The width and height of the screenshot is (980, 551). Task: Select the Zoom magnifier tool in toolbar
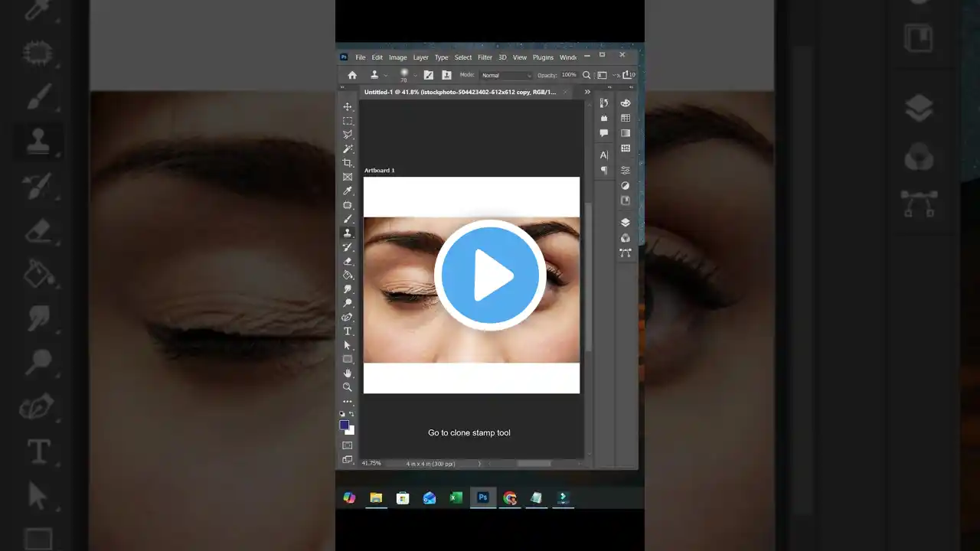click(x=348, y=387)
